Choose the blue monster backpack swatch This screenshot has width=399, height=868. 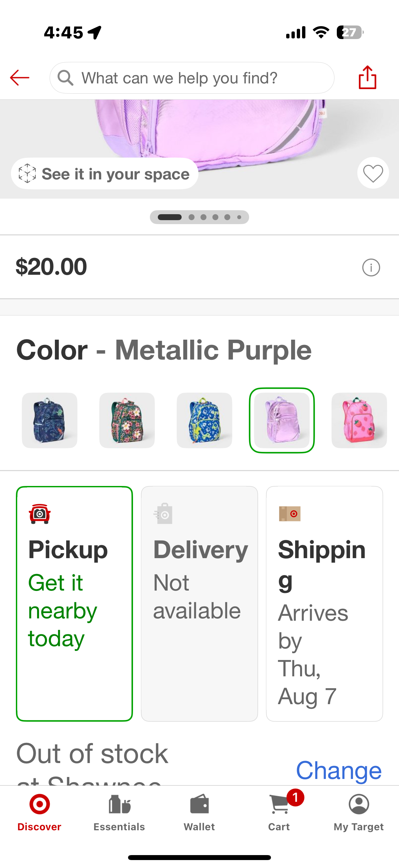[204, 420]
